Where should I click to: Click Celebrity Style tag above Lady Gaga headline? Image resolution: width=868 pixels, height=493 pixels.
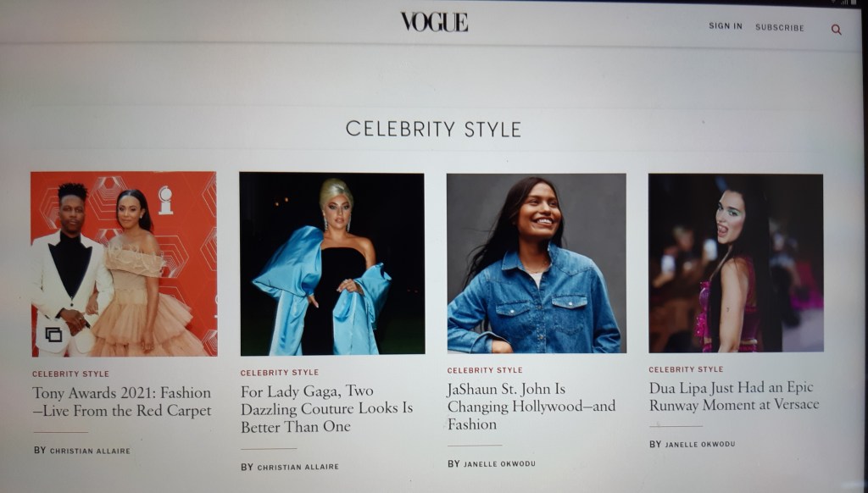click(280, 373)
